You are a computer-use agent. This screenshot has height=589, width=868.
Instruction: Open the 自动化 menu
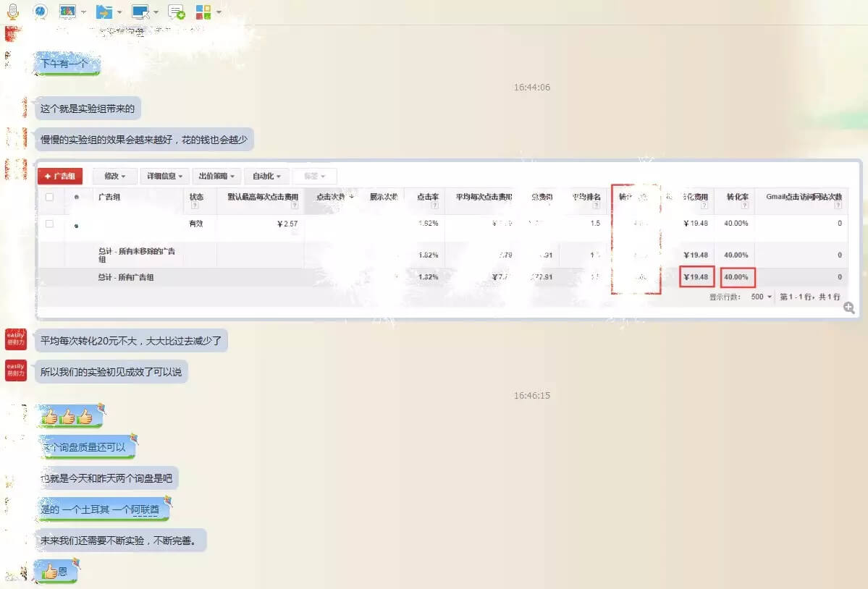pos(266,176)
